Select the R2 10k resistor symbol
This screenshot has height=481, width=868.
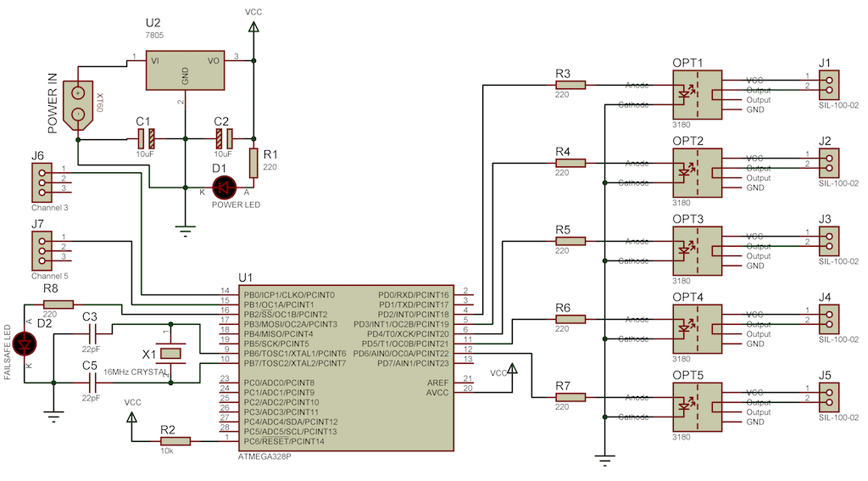pyautogui.click(x=175, y=441)
